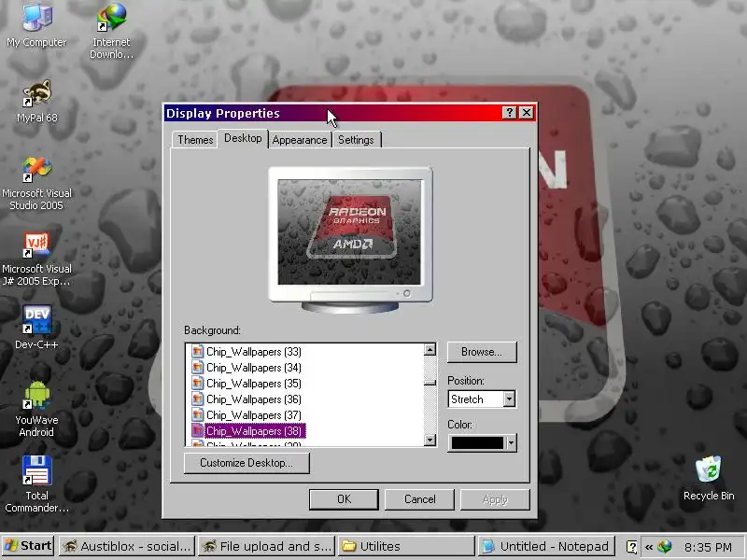
Task: Click the background list scrollbar thumb
Action: 430,383
